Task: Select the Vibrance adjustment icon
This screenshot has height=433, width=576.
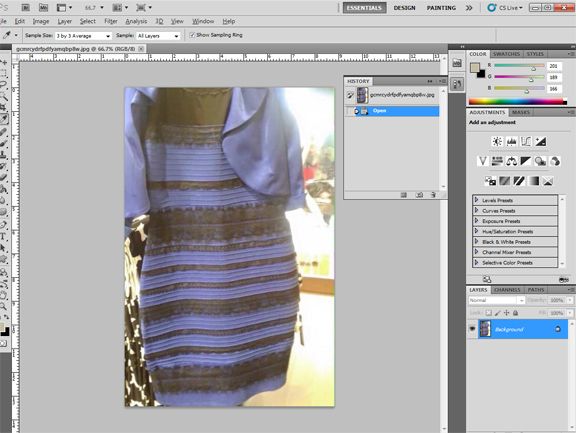Action: [x=483, y=161]
